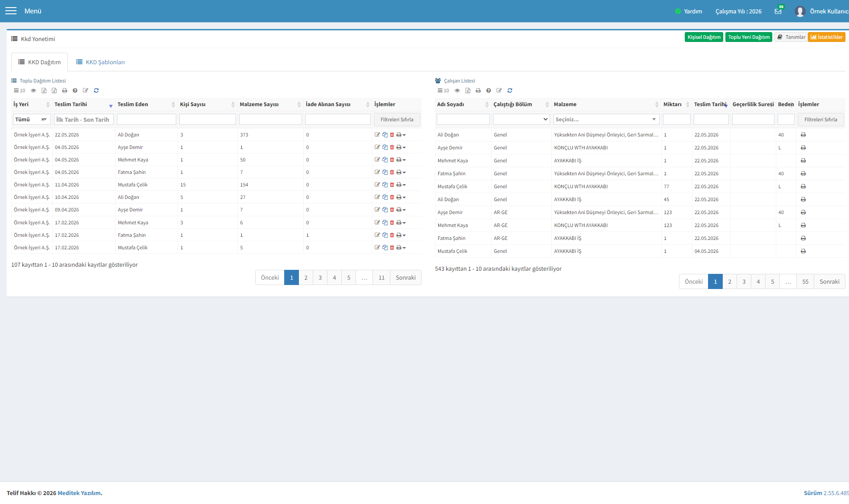Viewport: 849px width, 504px height.
Task: Click the mail notifications envelope icon
Action: pyautogui.click(x=778, y=11)
